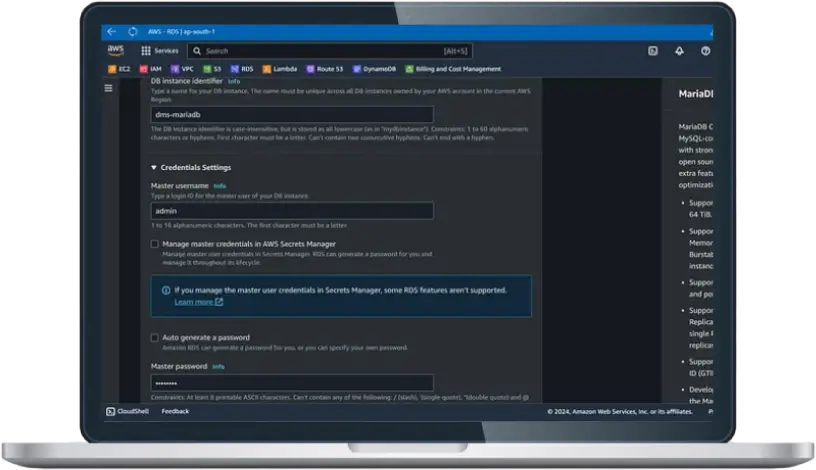Open the notifications bell

click(679, 50)
